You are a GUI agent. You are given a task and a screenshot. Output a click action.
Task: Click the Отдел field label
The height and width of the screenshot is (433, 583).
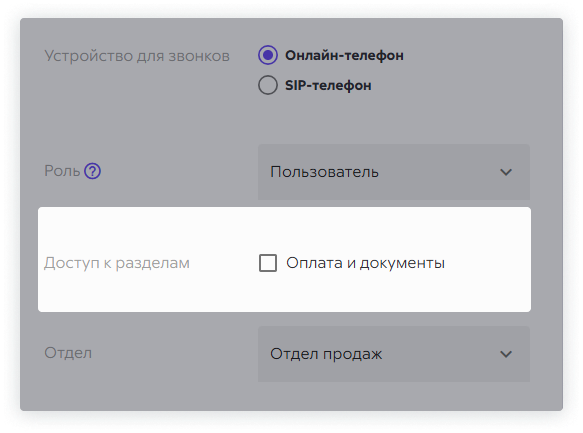point(68,353)
